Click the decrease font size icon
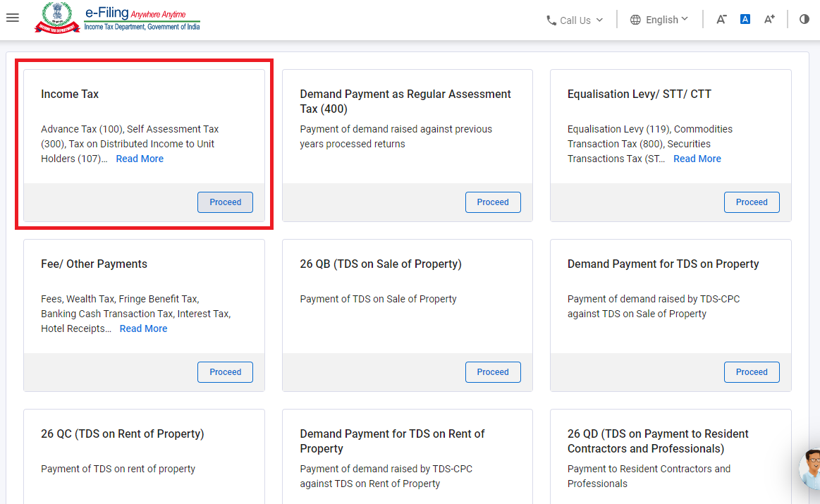Image resolution: width=820 pixels, height=504 pixels. tap(721, 19)
